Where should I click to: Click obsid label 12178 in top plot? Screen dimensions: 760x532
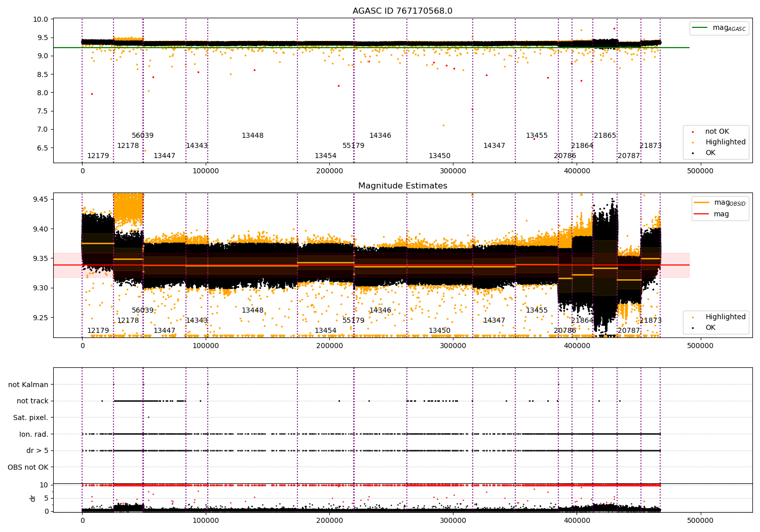pos(128,146)
